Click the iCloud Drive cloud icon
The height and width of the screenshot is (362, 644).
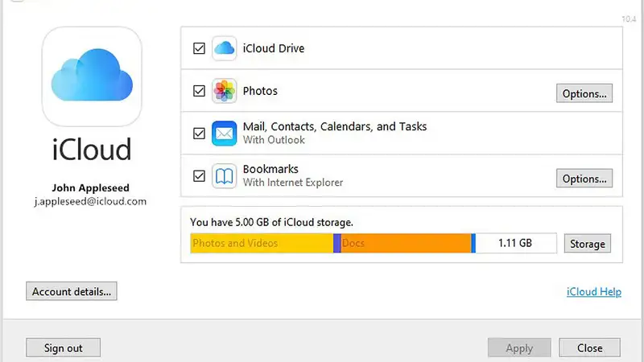225,48
